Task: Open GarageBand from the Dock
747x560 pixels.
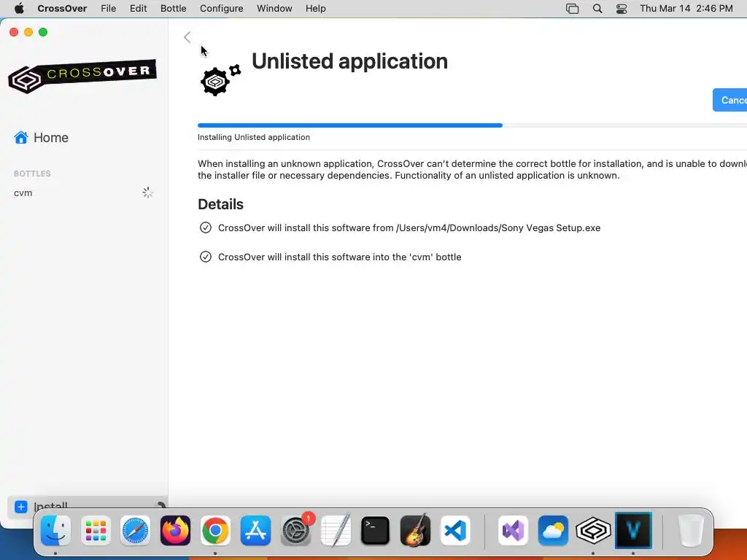Action: 415,530
